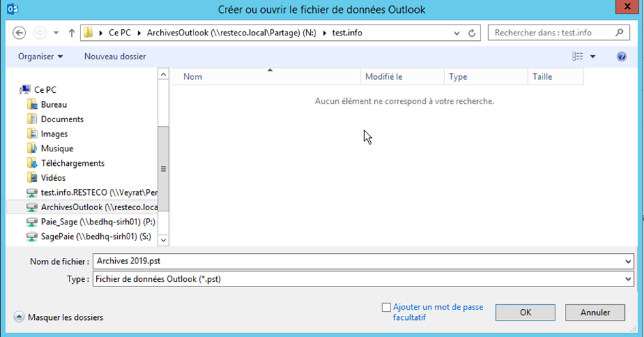Click the magnifier search icon
Screen dimensions: 644x337
click(x=619, y=33)
